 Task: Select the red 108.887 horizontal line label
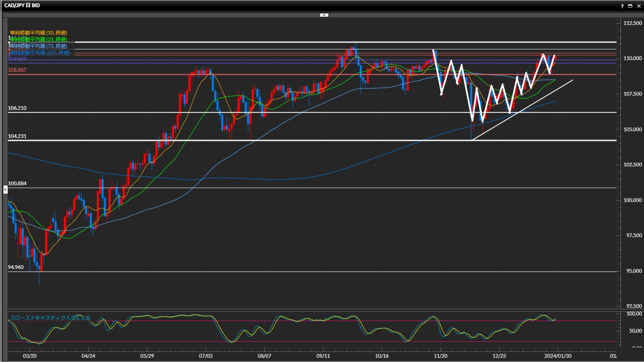coord(17,70)
